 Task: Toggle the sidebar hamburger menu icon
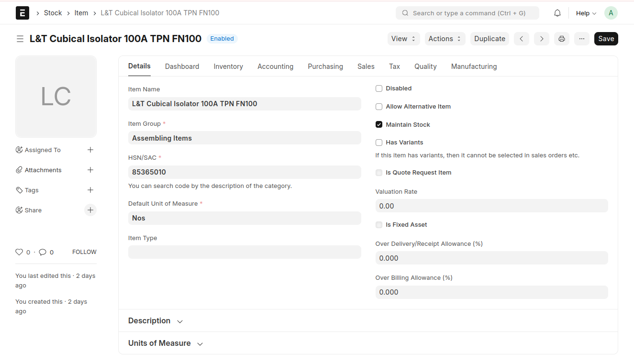point(20,39)
